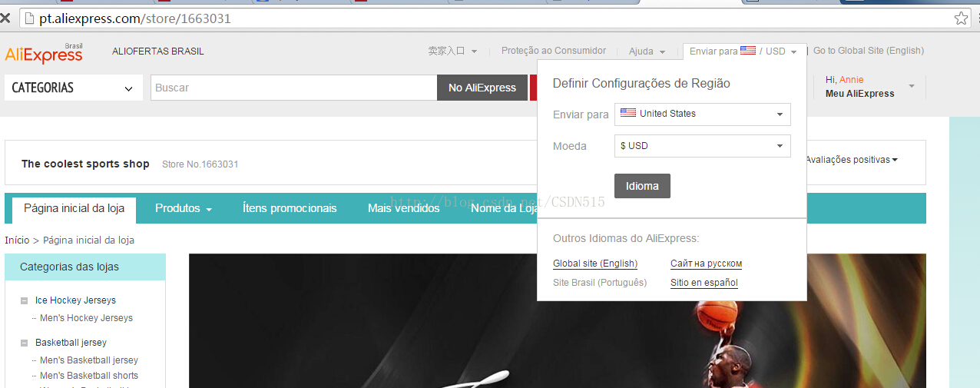980x388 pixels.
Task: Collapse the Basketball jersey category
Action: click(x=25, y=343)
